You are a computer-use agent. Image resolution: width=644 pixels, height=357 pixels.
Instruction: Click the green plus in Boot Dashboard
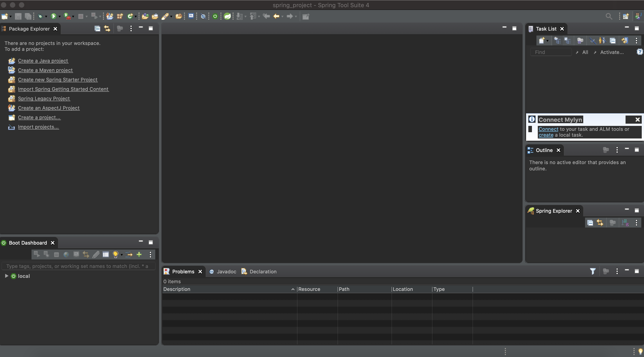tap(139, 254)
